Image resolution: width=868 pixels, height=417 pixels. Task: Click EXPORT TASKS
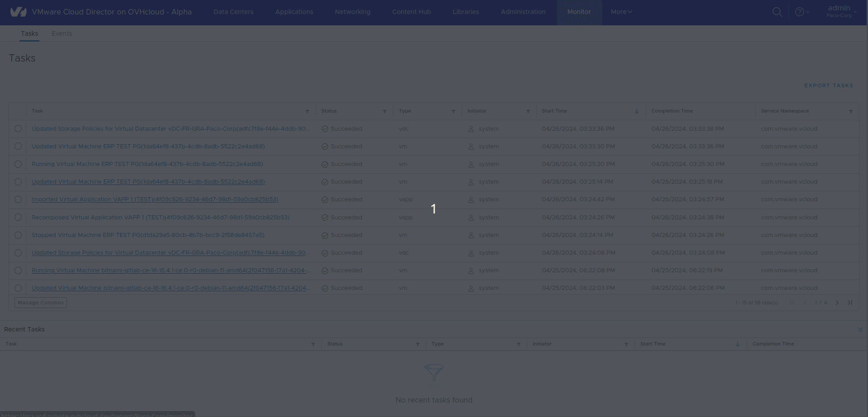[x=829, y=85]
